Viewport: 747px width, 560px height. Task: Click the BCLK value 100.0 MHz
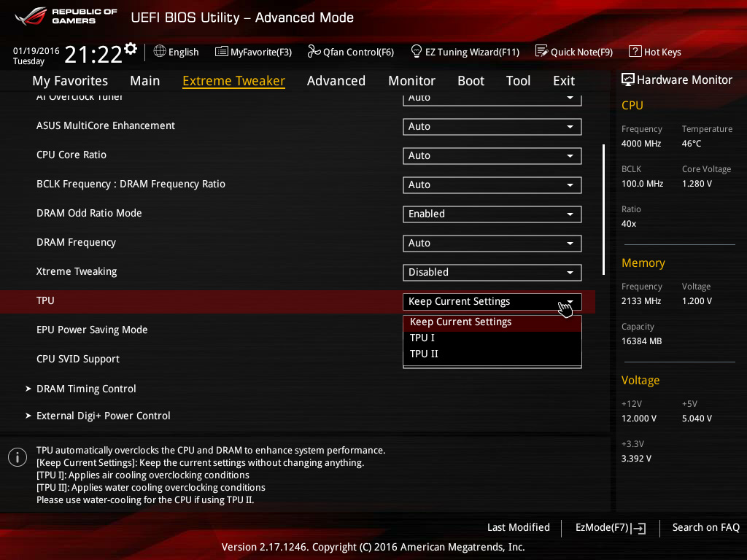[642, 184]
